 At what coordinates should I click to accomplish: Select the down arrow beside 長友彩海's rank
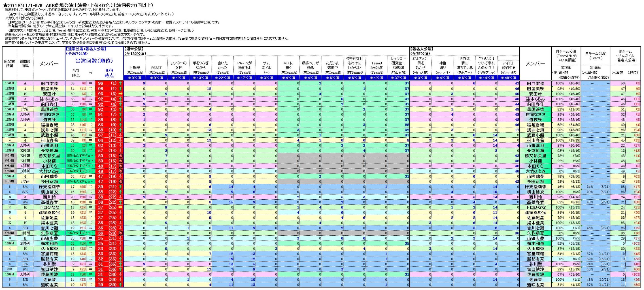(x=120, y=150)
